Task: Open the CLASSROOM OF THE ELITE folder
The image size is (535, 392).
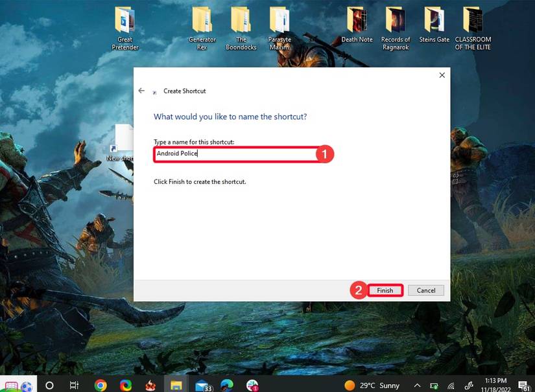Action: coord(473,19)
